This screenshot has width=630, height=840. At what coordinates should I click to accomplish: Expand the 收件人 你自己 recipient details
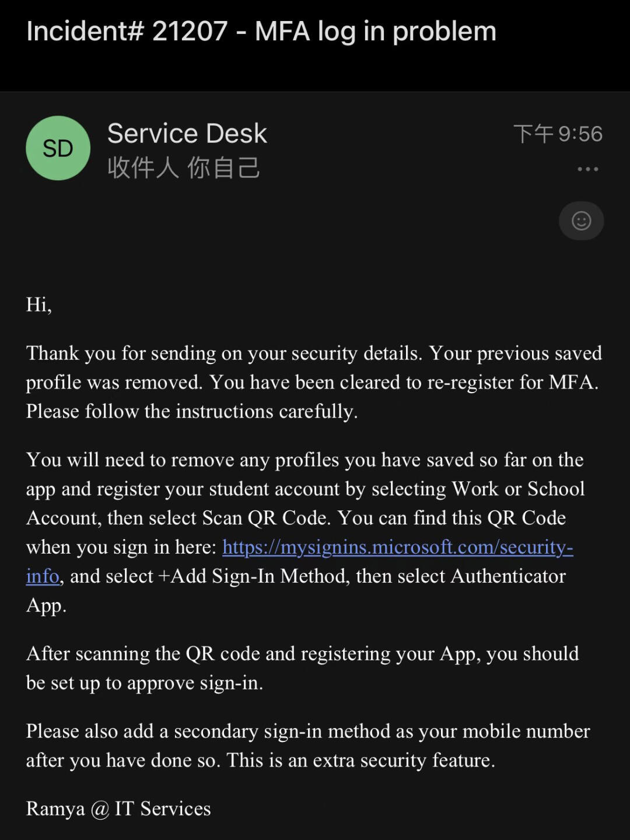click(184, 168)
